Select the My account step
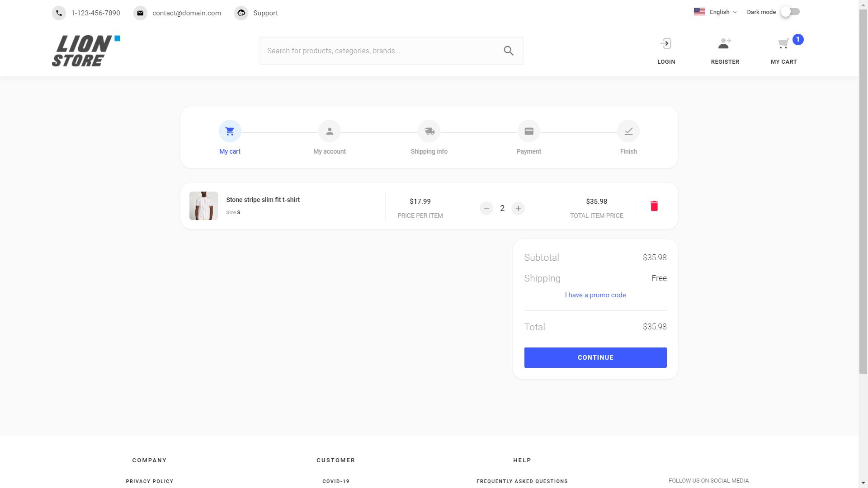Image resolution: width=868 pixels, height=488 pixels. (330, 131)
